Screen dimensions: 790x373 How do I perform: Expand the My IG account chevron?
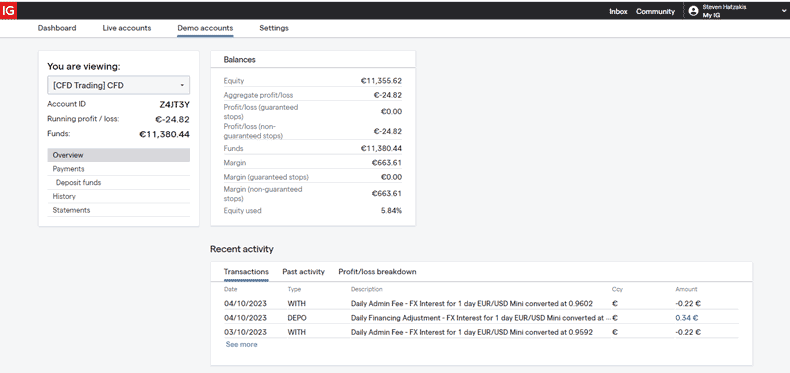coord(784,11)
